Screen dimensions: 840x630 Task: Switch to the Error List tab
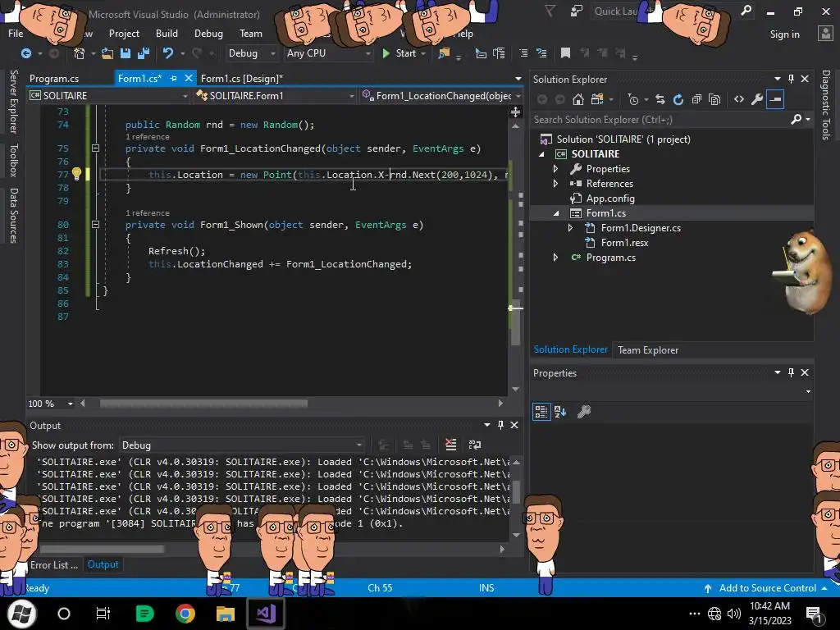click(x=53, y=564)
